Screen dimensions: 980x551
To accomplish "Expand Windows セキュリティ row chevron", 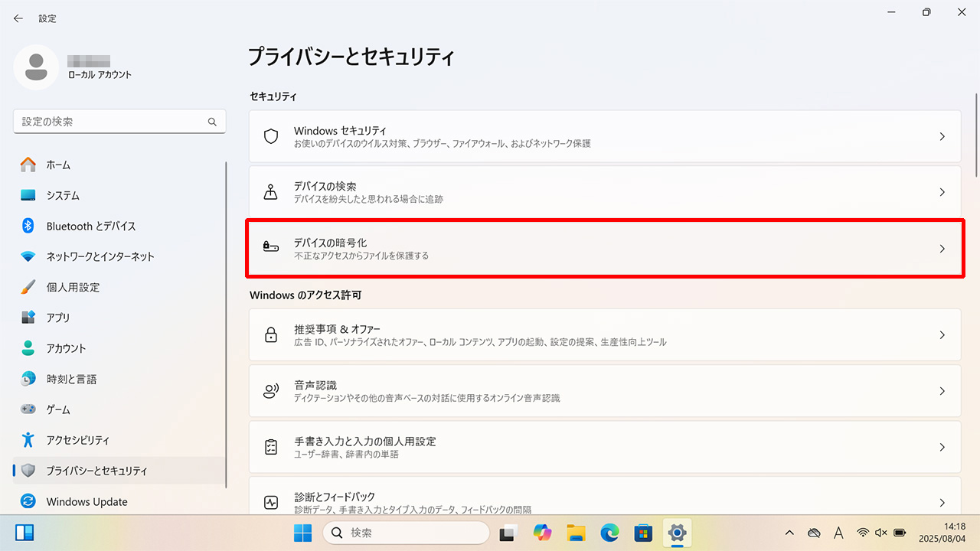I will pyautogui.click(x=942, y=136).
